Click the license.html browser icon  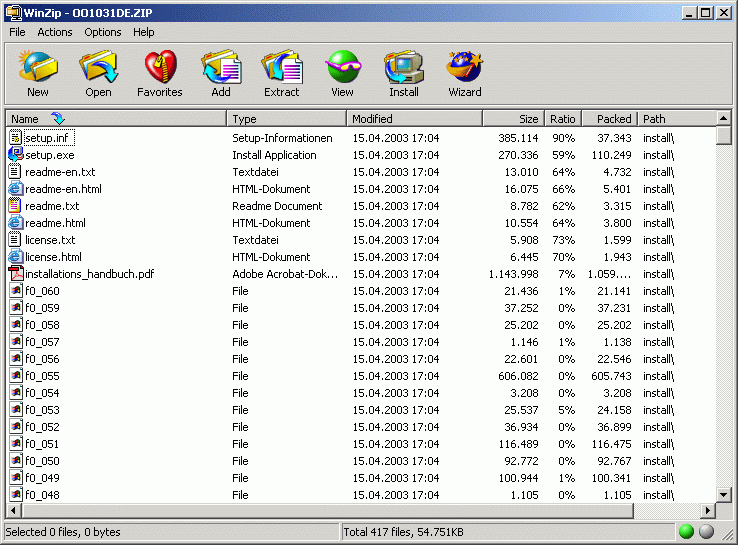(x=16, y=256)
